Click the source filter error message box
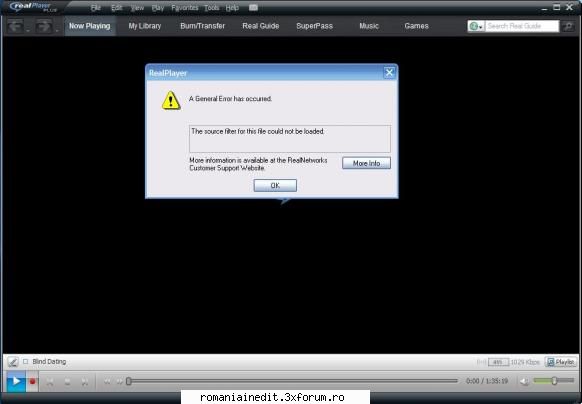Screen dimensions: 582x404 (x=290, y=139)
